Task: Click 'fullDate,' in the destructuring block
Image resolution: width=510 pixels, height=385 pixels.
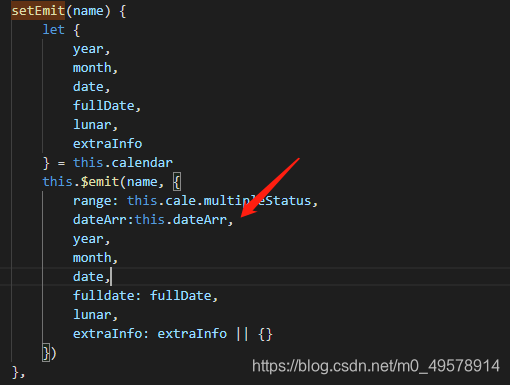Action: (107, 106)
